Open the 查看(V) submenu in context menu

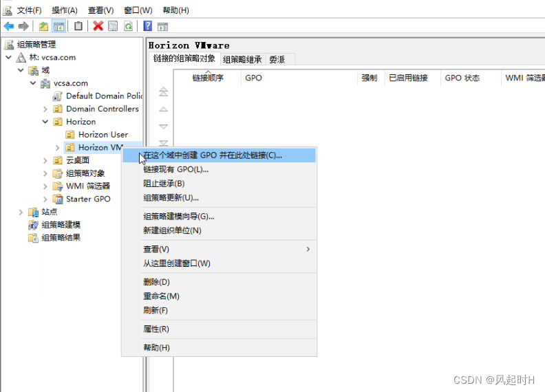219,249
